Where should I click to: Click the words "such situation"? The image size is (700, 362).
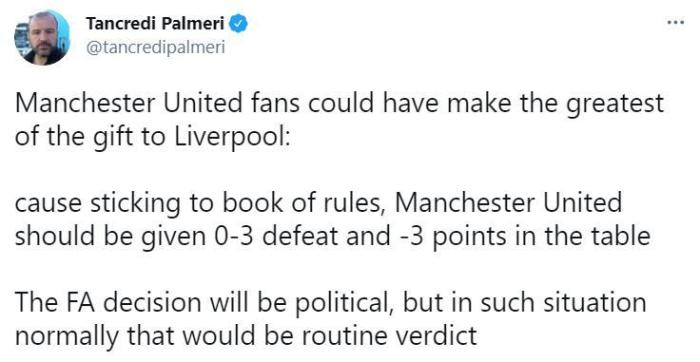[563, 302]
